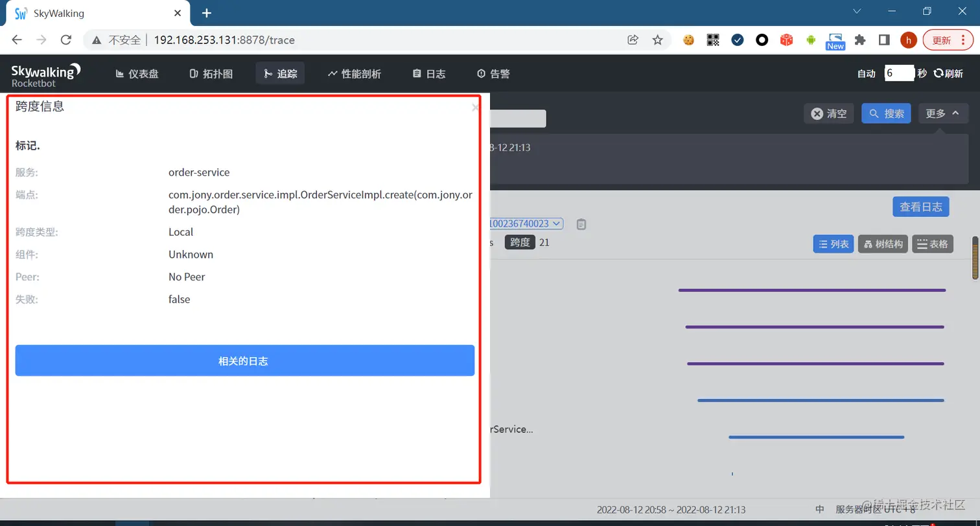Click the 刷新 refresh button
980x526 pixels.
(948, 74)
